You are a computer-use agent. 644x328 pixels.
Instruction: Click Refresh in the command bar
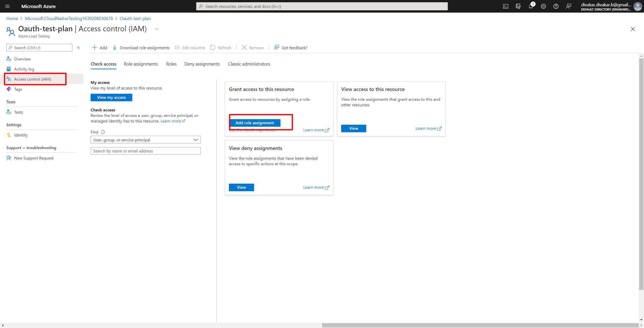[x=221, y=48]
